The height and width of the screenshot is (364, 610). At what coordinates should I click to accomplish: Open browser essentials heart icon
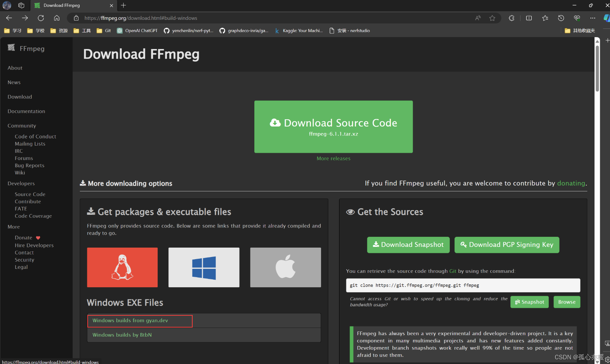pyautogui.click(x=577, y=18)
